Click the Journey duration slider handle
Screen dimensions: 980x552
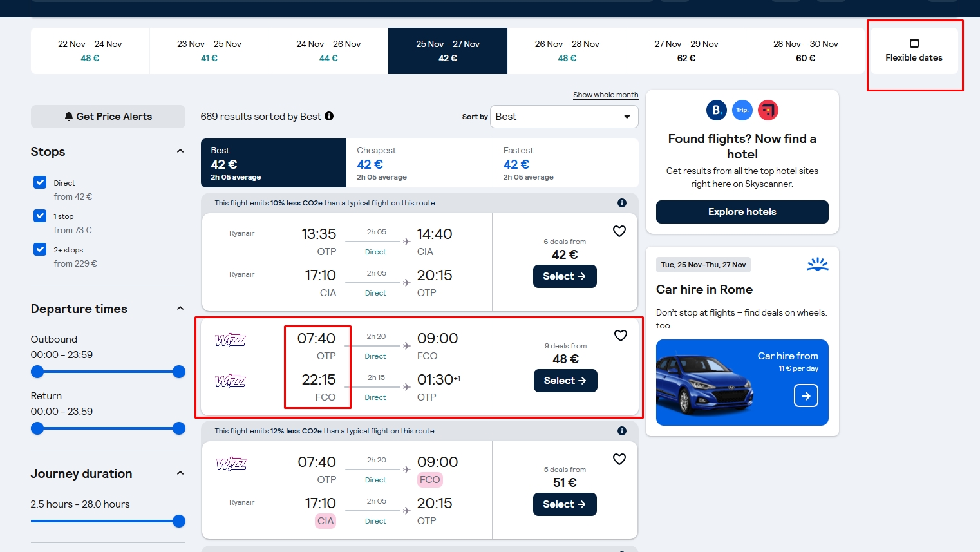pyautogui.click(x=179, y=521)
